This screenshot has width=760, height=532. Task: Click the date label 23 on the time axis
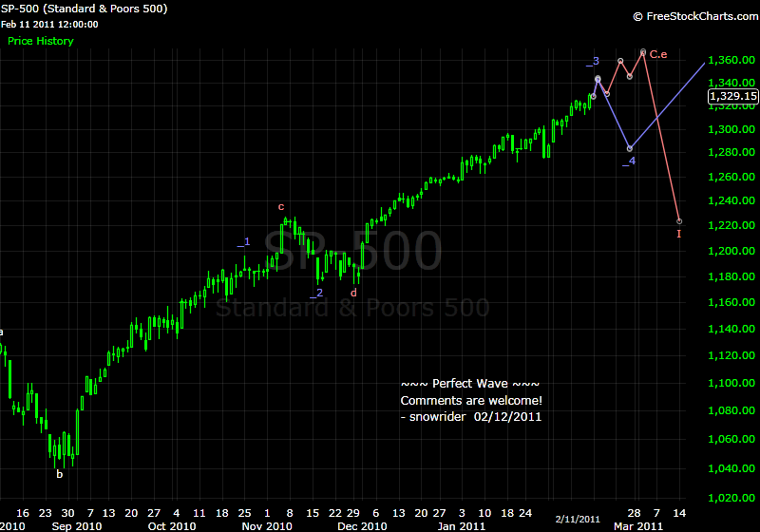pyautogui.click(x=45, y=513)
